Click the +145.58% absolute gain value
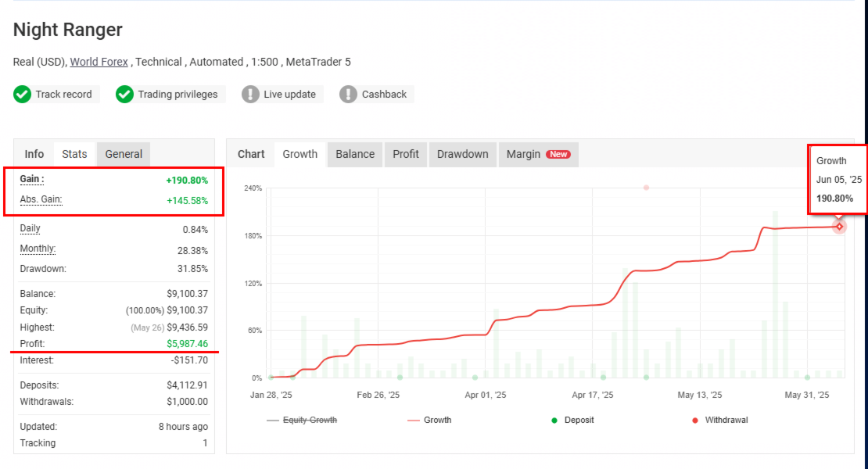The width and height of the screenshot is (868, 469). (x=187, y=201)
